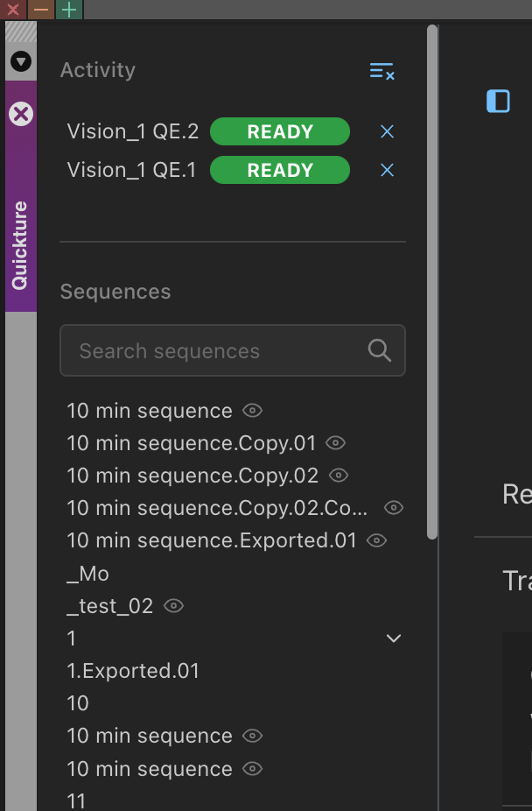
Task: Toggle the sidebar panel layout icon
Action: (498, 101)
